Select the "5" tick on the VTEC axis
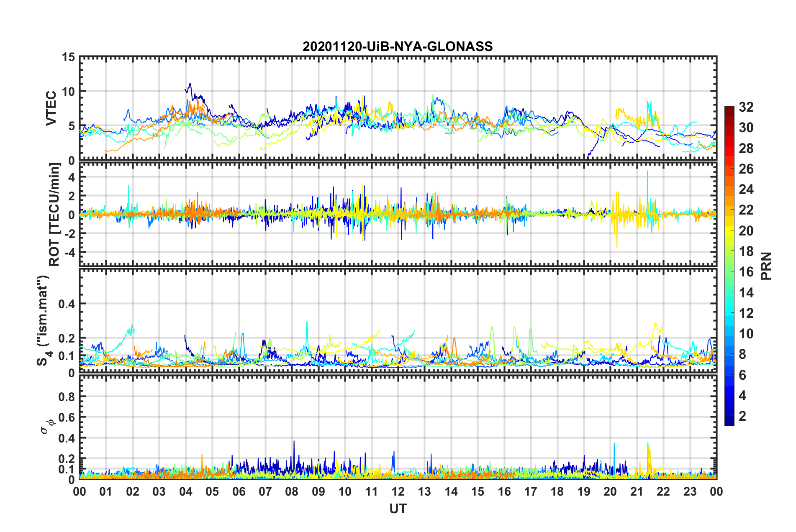796x532 pixels. click(x=72, y=126)
